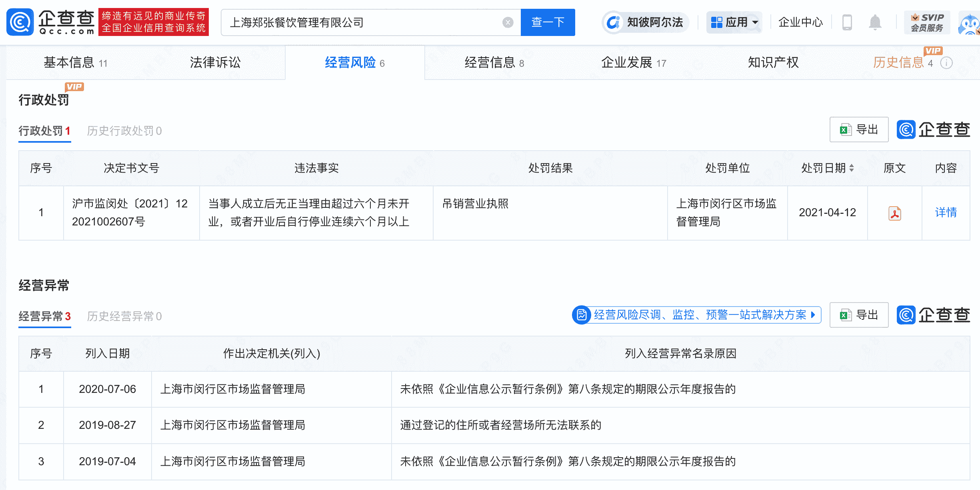Click the 历史信息 info circle icon
The height and width of the screenshot is (490, 980).
pos(946,63)
